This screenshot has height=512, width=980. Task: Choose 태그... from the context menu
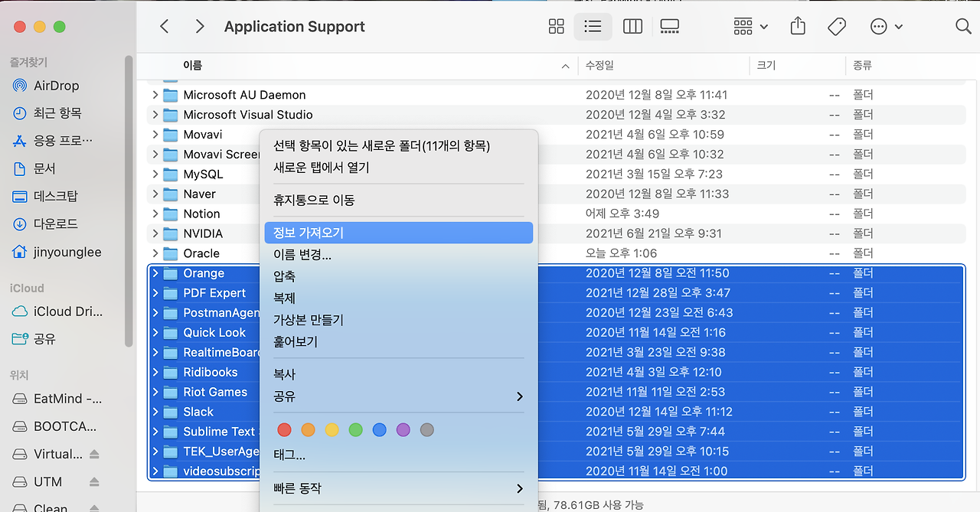tap(398, 455)
